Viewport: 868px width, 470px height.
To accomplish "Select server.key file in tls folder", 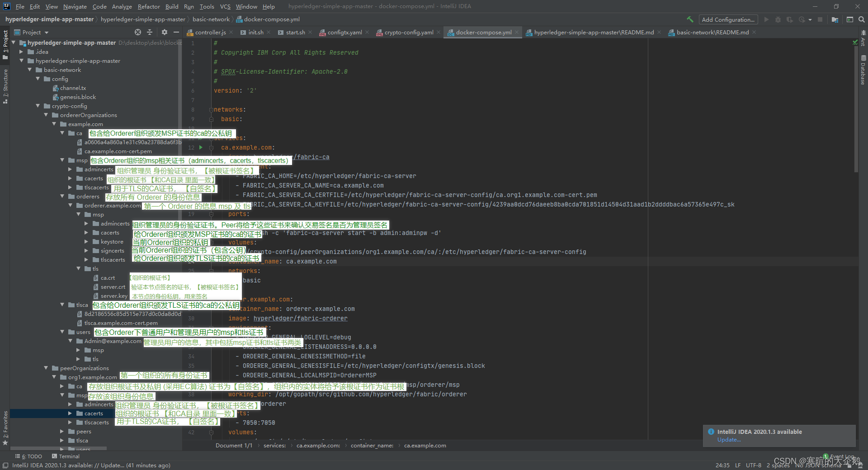I will point(110,296).
